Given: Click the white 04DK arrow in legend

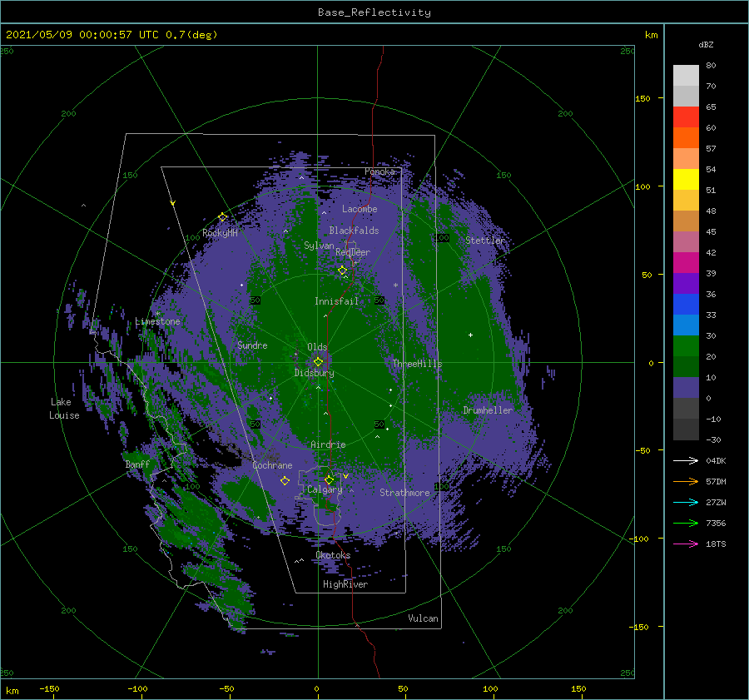Looking at the screenshot, I should click(x=686, y=460).
